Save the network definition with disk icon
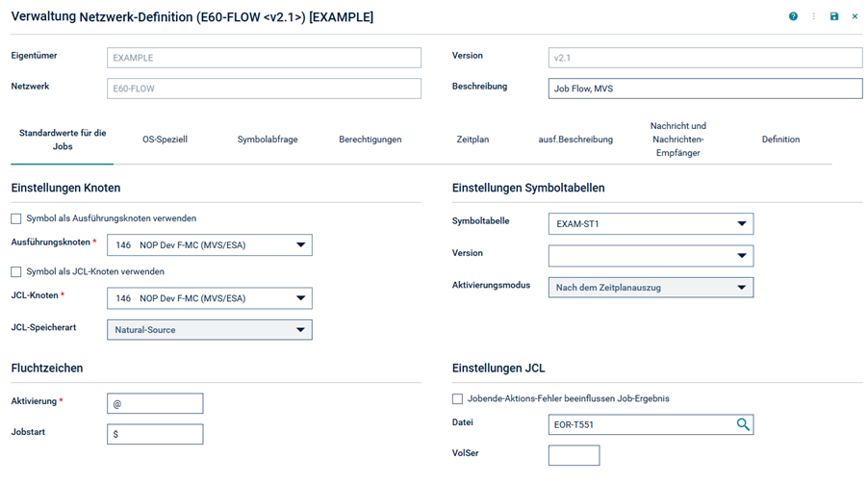Image resolution: width=868 pixels, height=483 pixels. (834, 16)
